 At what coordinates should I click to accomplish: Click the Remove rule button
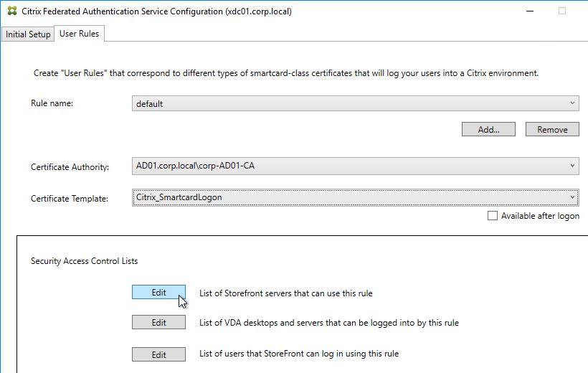[x=552, y=129]
